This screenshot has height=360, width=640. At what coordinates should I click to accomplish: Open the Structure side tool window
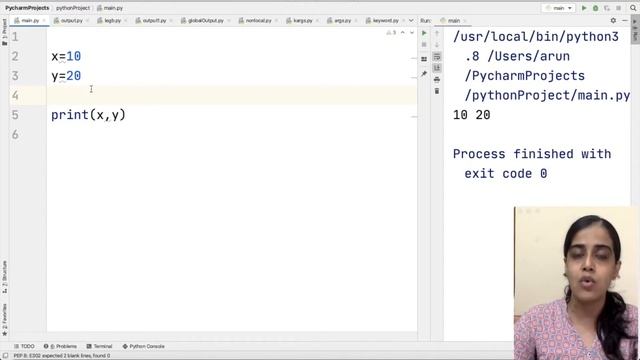4,277
